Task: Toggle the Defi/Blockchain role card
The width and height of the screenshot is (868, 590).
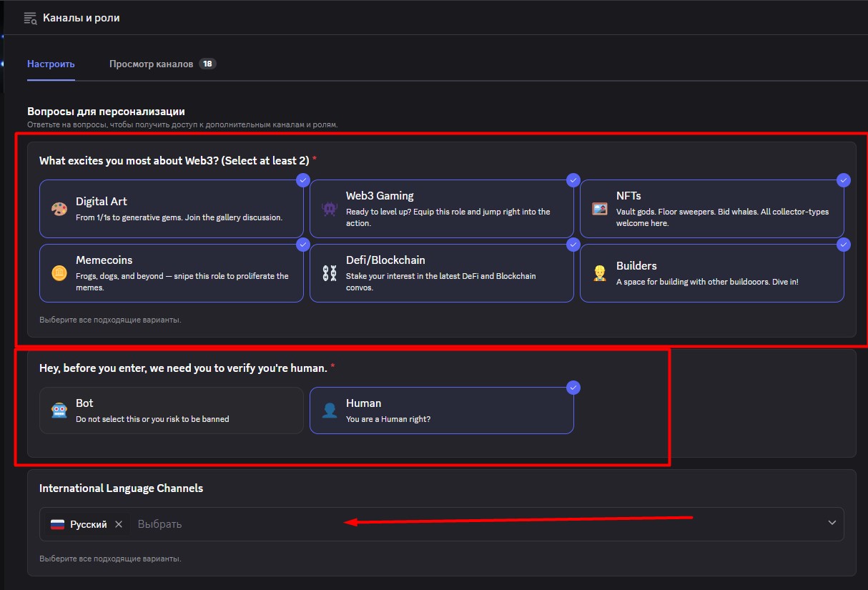Action: [x=441, y=273]
